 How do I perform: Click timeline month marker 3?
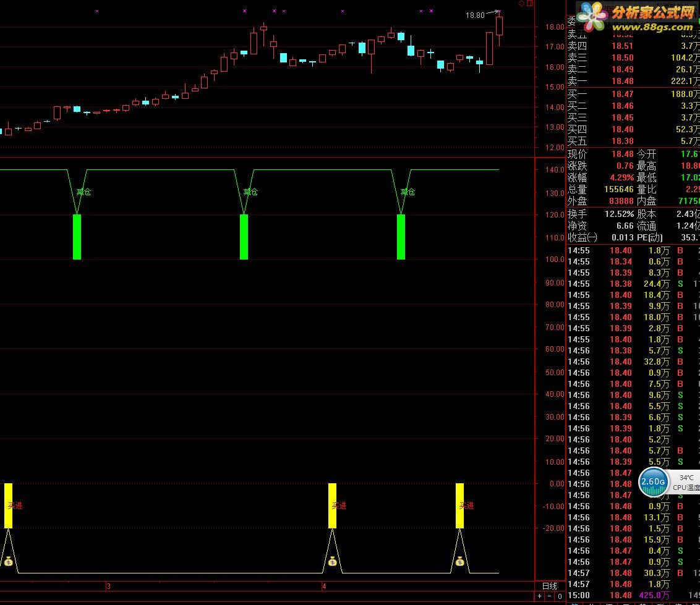pos(108,586)
